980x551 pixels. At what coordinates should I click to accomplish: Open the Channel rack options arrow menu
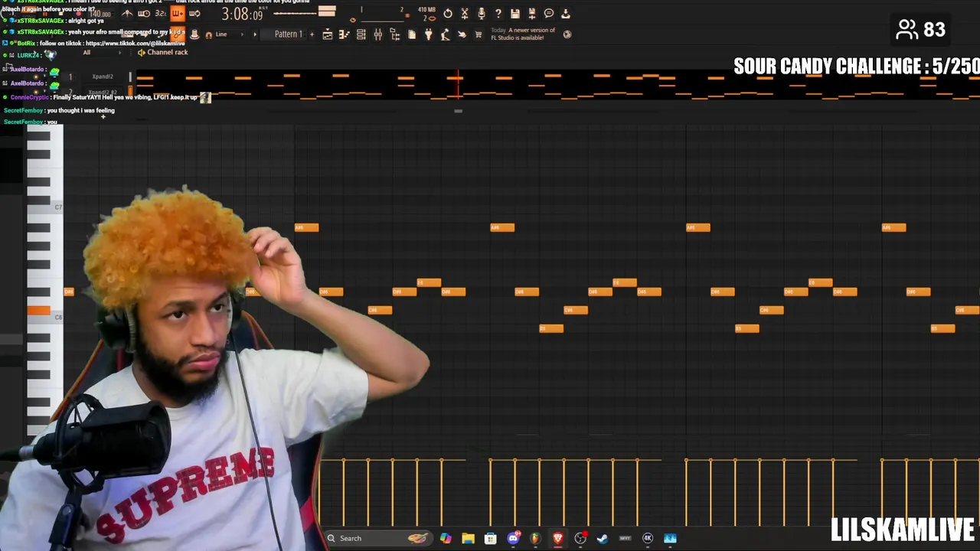pyautogui.click(x=142, y=52)
